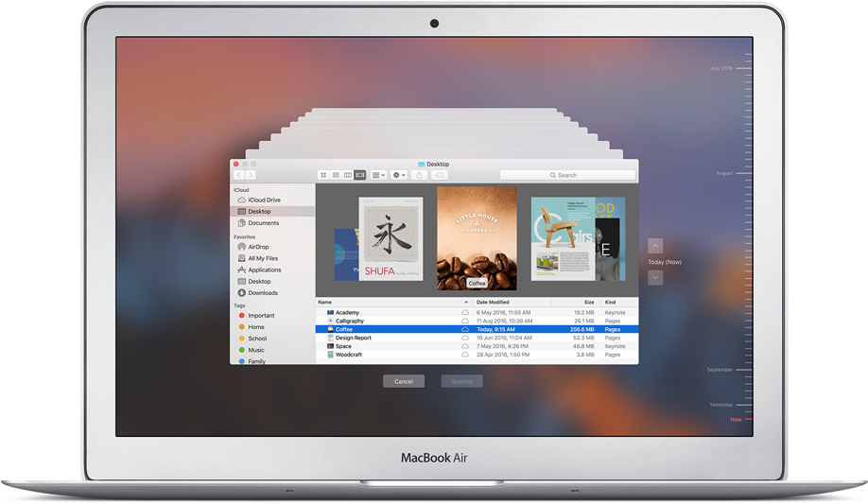Jump to Now on the timeline
Image resolution: width=868 pixels, height=504 pixels.
pyautogui.click(x=736, y=420)
